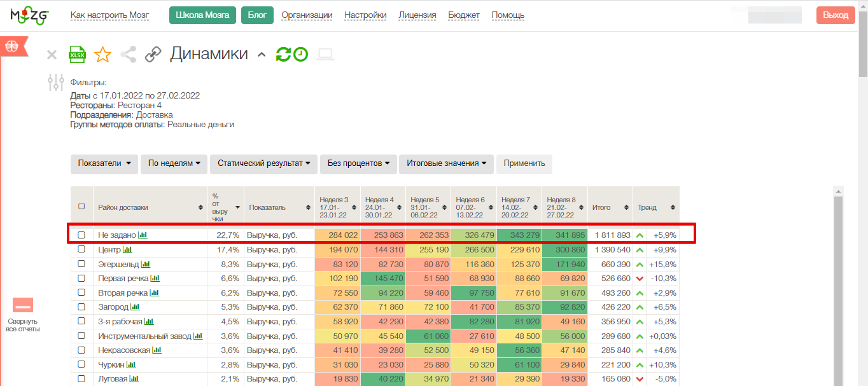The width and height of the screenshot is (868, 386).
Task: Open chart icon next to Центр
Action: pyautogui.click(x=127, y=249)
